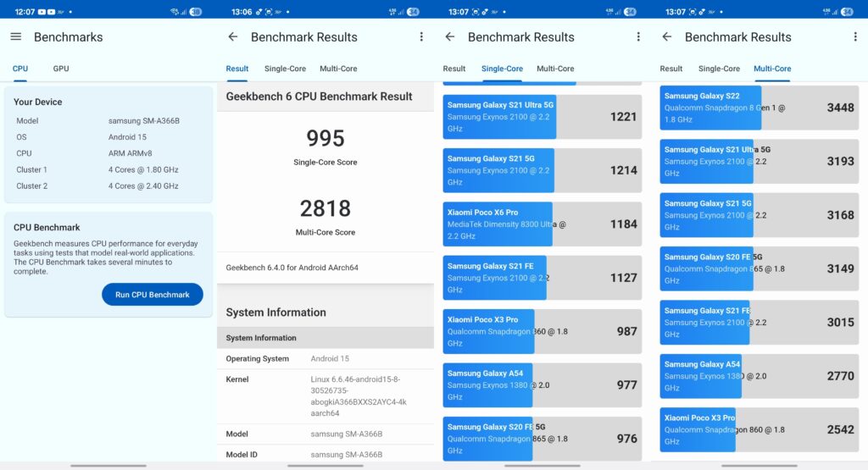Tap OS row showing Android 15

pyautogui.click(x=108, y=137)
